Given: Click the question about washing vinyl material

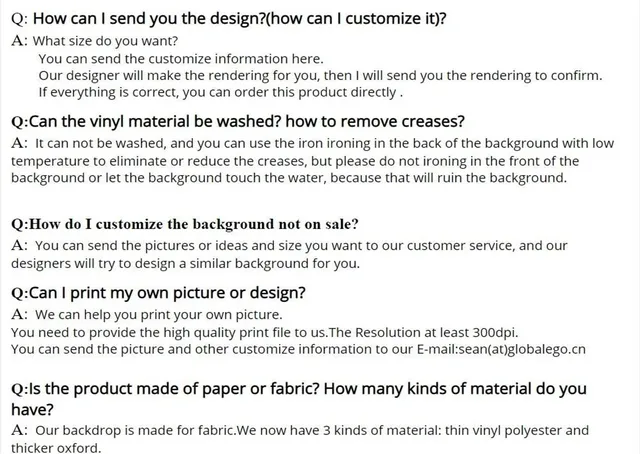Looking at the screenshot, I should (x=238, y=122).
